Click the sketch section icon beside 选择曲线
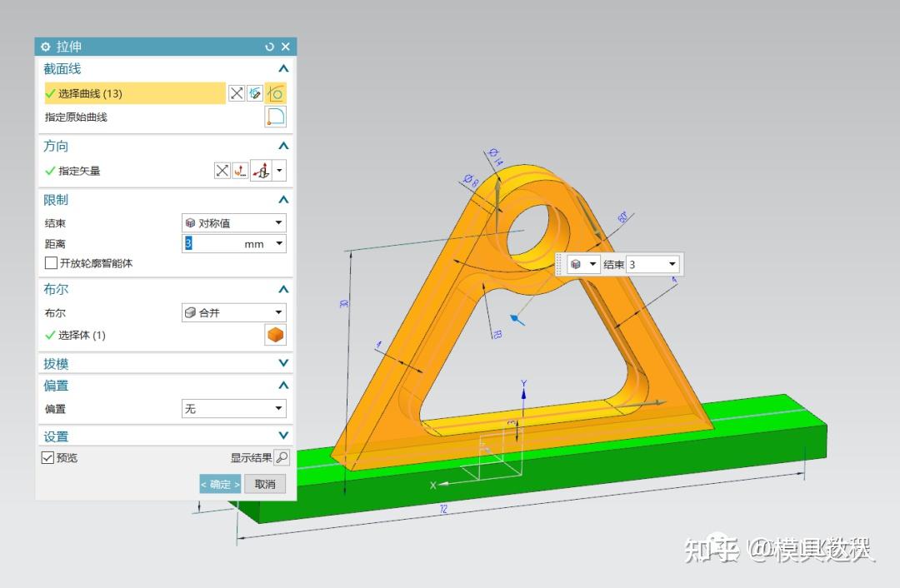This screenshot has height=588, width=900. coord(237,93)
